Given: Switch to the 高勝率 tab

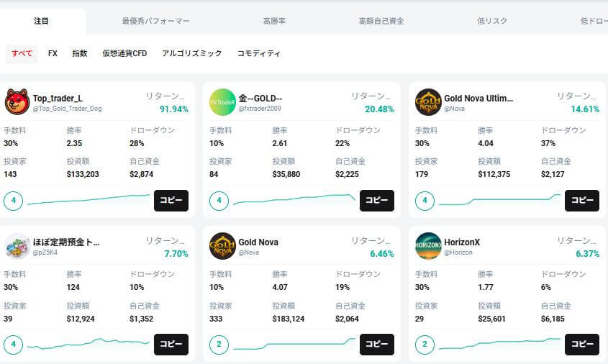Looking at the screenshot, I should point(274,21).
